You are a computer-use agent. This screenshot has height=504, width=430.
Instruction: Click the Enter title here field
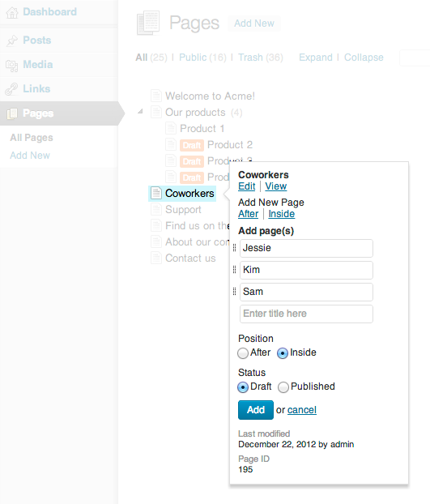coord(306,314)
